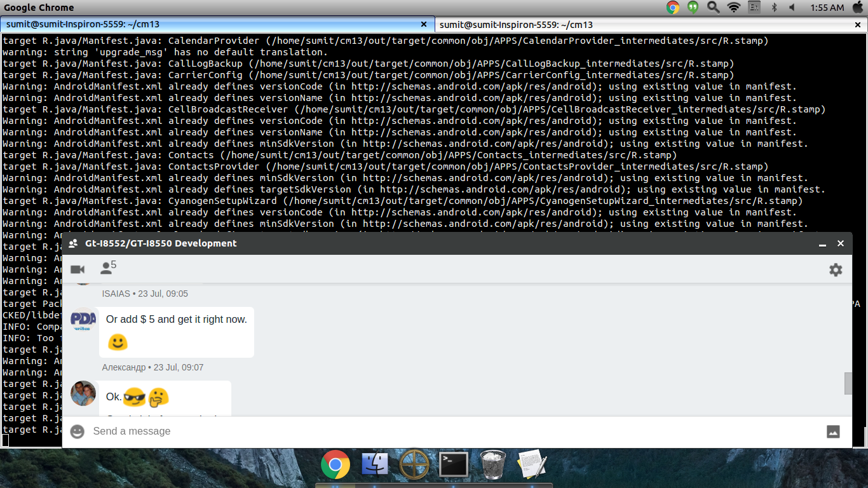Close the Hangouts chat window

pos(841,243)
